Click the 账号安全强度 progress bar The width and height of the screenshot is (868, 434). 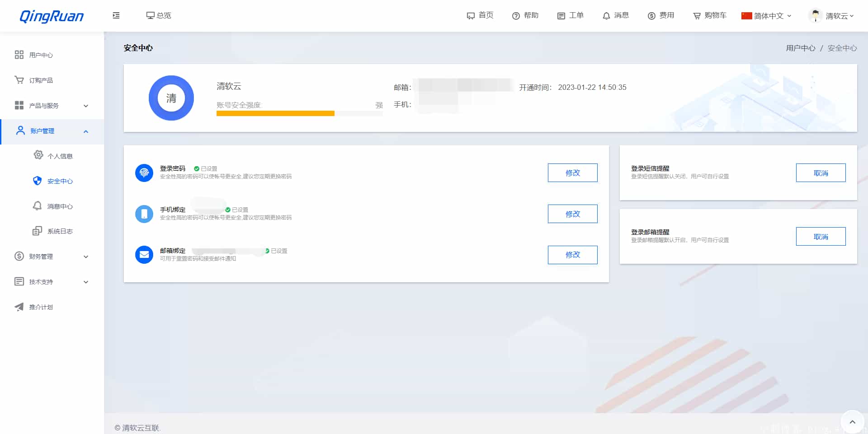coord(299,113)
